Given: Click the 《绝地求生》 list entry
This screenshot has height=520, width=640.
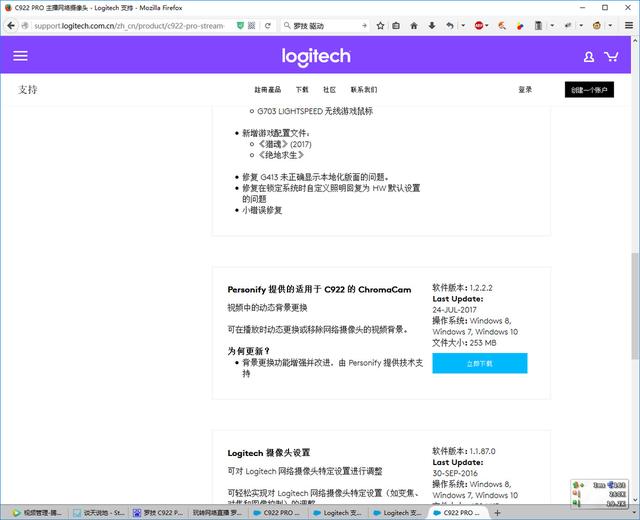Looking at the screenshot, I should click(282, 155).
